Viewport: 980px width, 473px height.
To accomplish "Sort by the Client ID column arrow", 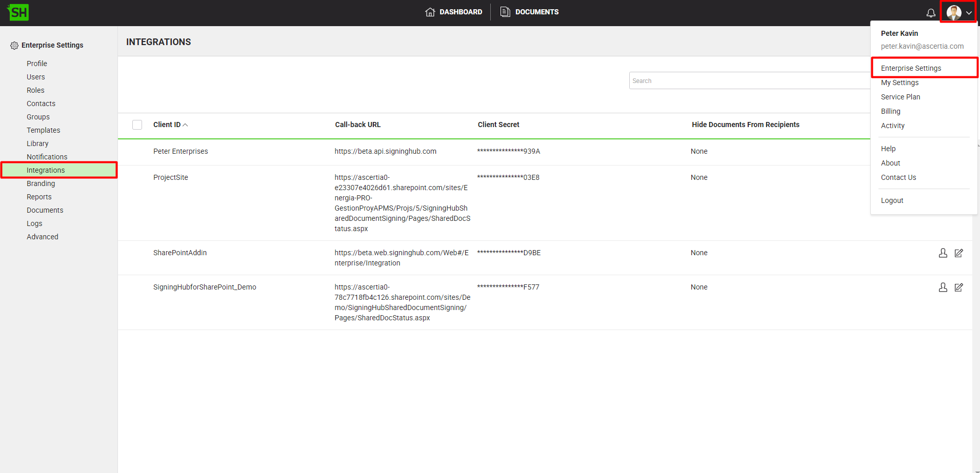I will pyautogui.click(x=185, y=125).
